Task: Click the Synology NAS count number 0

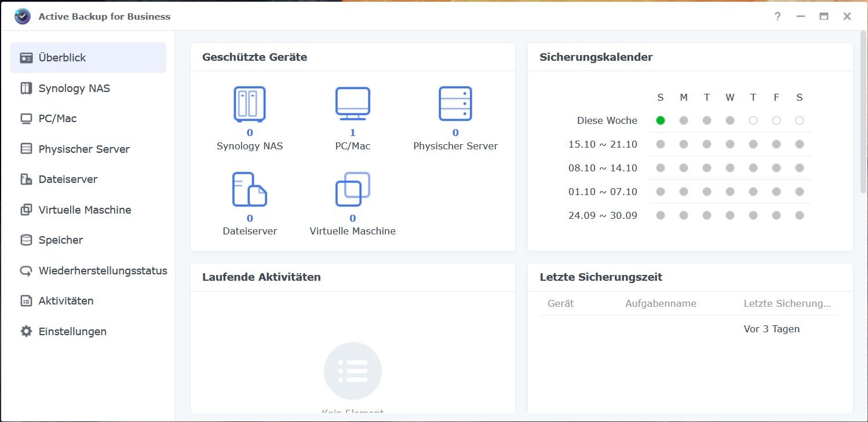Action: 250,133
